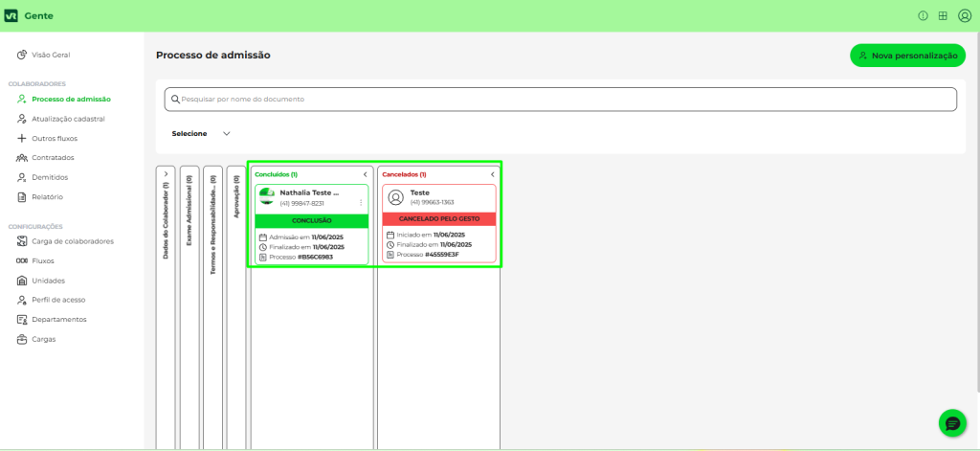
Task: Open three-dot menu on Nathalia Teste card
Action: (361, 202)
